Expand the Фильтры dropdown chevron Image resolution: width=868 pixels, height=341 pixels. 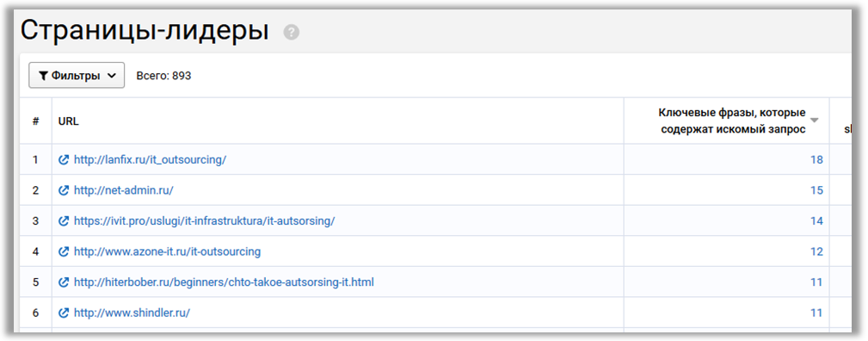coord(111,76)
